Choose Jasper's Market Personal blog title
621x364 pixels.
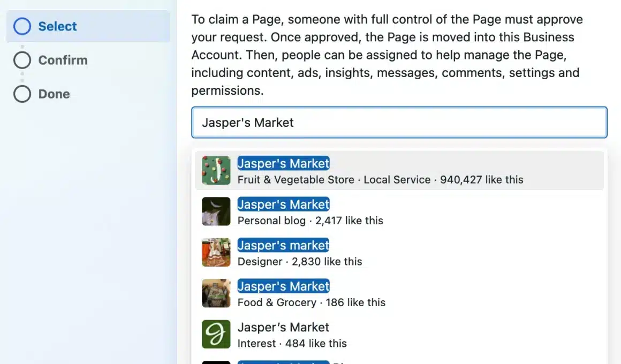(283, 204)
